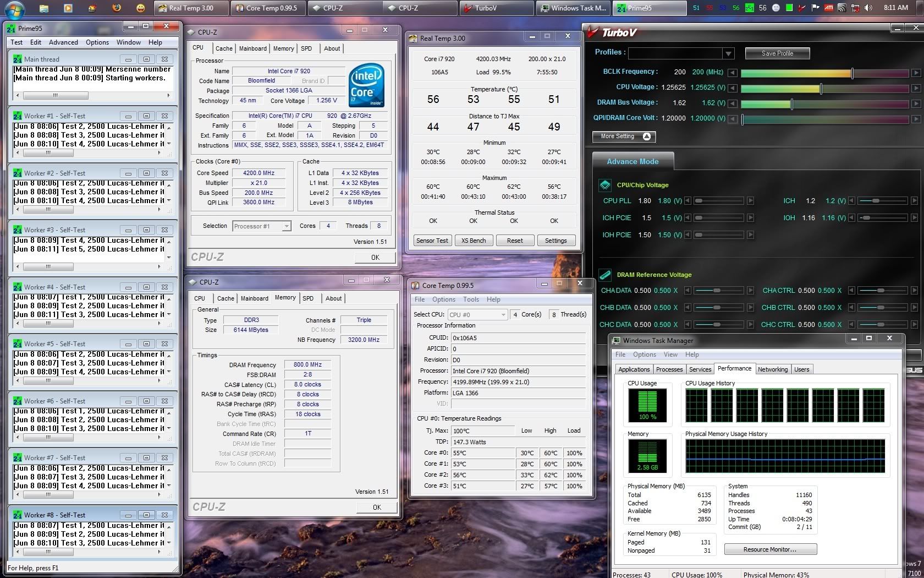Increase IOH PCIE voltage with right arrow

[x=750, y=235]
